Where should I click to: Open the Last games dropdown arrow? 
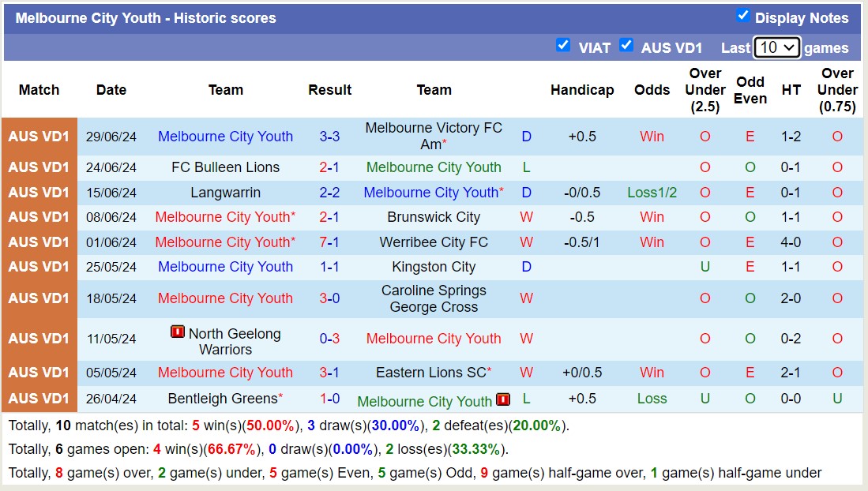[x=790, y=47]
